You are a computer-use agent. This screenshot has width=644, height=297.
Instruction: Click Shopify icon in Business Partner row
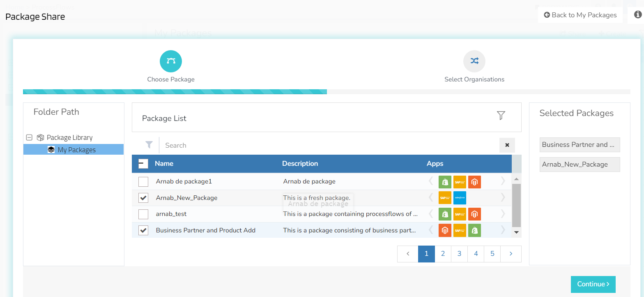coord(474,230)
